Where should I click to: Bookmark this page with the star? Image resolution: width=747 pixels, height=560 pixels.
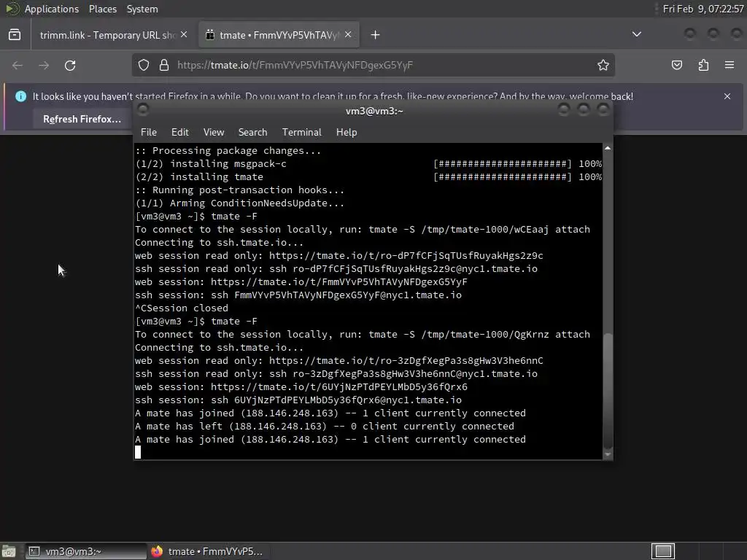(603, 65)
